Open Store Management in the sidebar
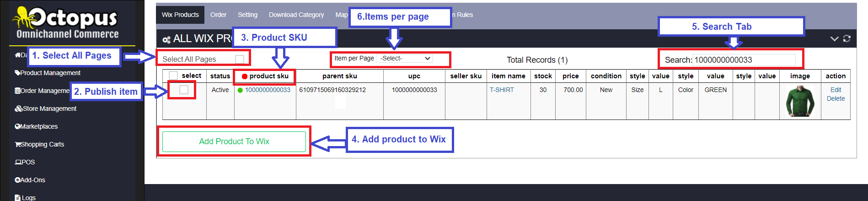Viewport: 868px width, 201px height. click(x=45, y=109)
